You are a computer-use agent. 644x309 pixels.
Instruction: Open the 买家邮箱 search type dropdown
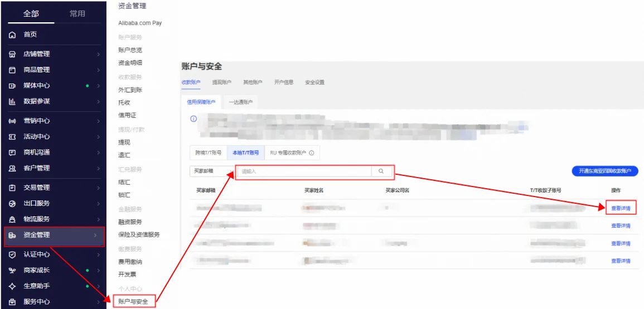pos(212,171)
